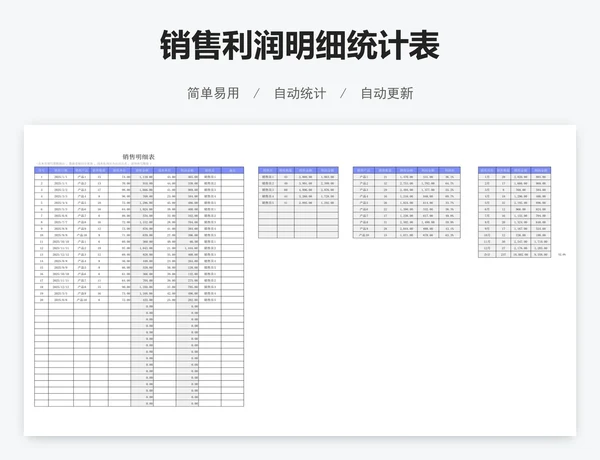Click the title 销售利润明细统计表
This screenshot has width=600, height=460.
click(x=300, y=46)
